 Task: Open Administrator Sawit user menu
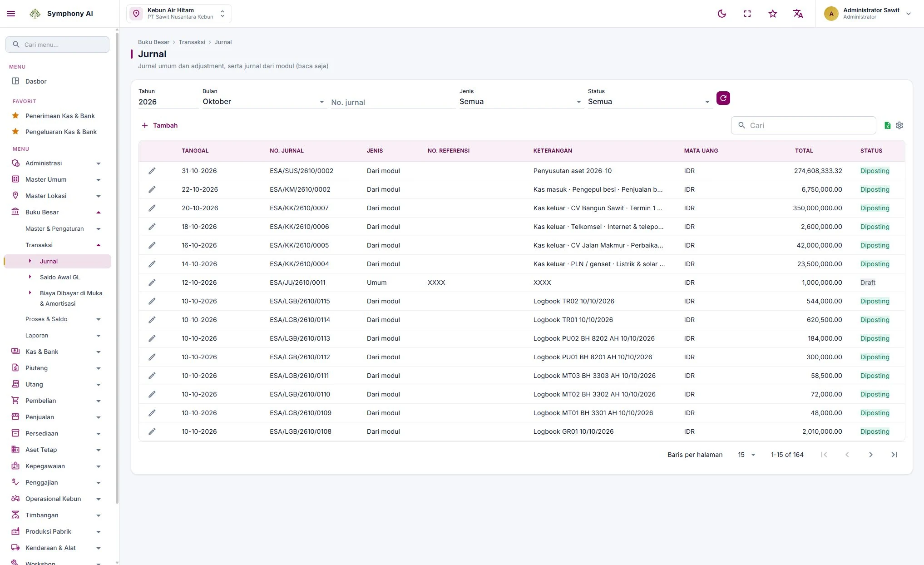point(868,14)
